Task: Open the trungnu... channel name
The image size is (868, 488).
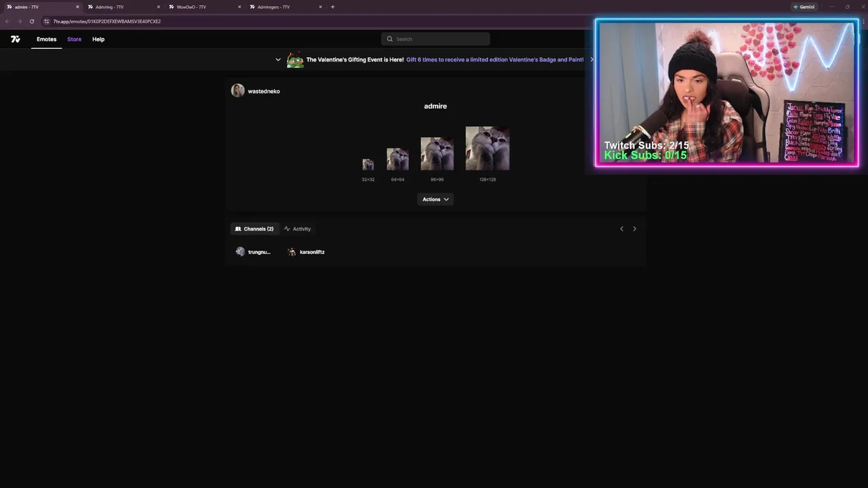Action: (259, 252)
